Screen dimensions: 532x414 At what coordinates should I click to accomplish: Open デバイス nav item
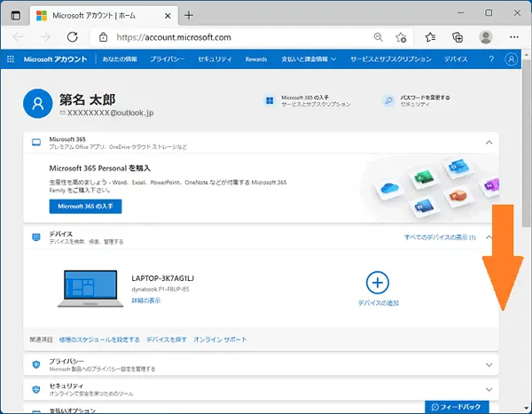pyautogui.click(x=456, y=59)
